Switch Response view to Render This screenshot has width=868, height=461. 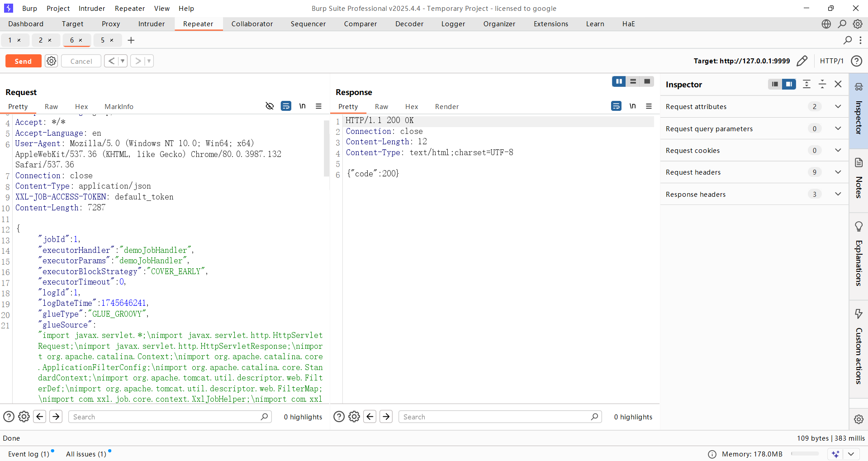pyautogui.click(x=447, y=107)
